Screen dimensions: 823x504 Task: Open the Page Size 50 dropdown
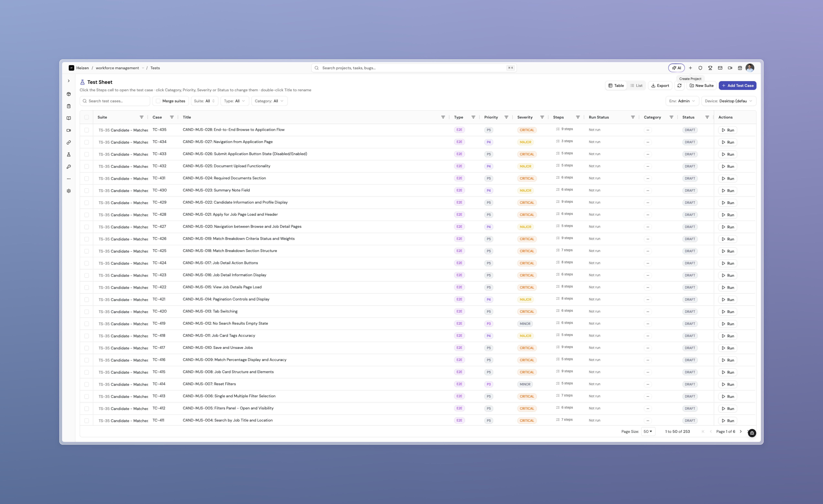pos(648,432)
